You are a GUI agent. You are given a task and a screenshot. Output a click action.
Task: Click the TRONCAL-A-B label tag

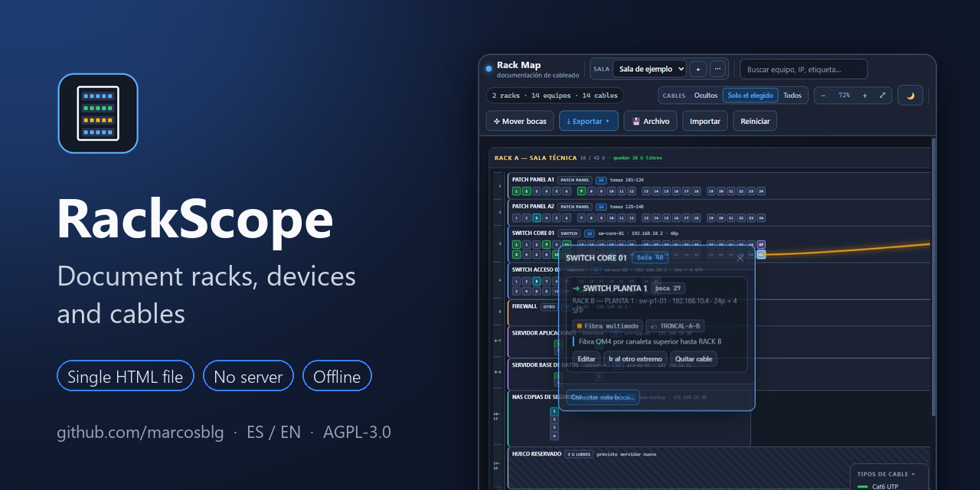click(x=675, y=326)
